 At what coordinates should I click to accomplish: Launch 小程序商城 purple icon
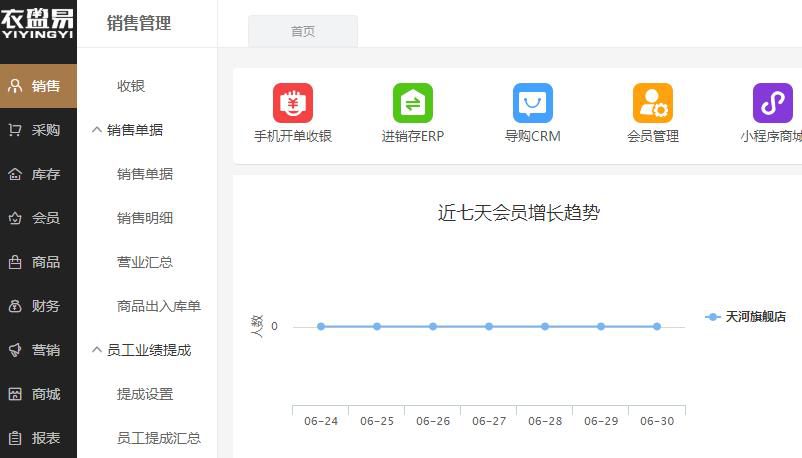pos(773,103)
